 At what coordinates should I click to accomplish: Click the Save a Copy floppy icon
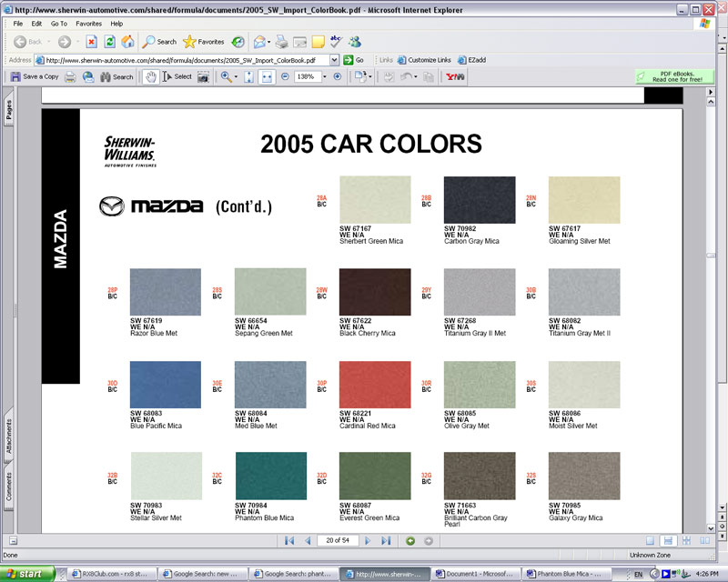15,76
